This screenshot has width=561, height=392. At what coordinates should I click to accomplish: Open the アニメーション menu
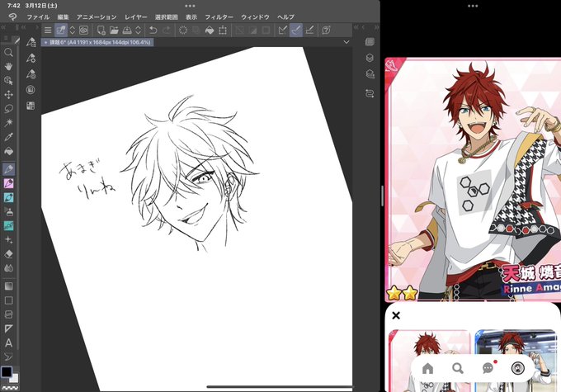(x=97, y=17)
